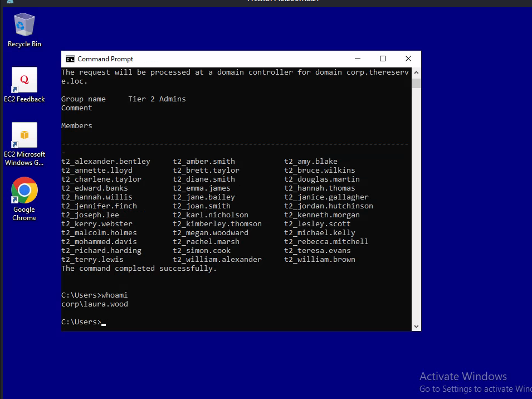Click the 'Tier 2 Admins' group name
Viewport: 532px width, 399px height.
pos(157,99)
